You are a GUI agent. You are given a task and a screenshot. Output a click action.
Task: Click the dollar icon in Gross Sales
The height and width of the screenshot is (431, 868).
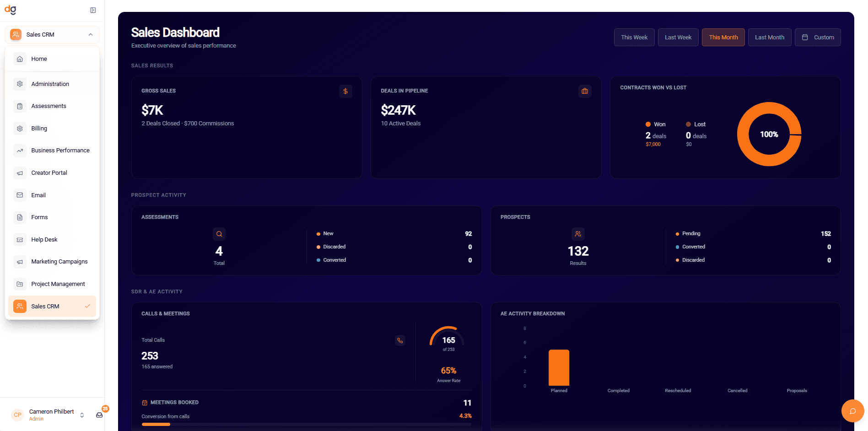tap(345, 91)
